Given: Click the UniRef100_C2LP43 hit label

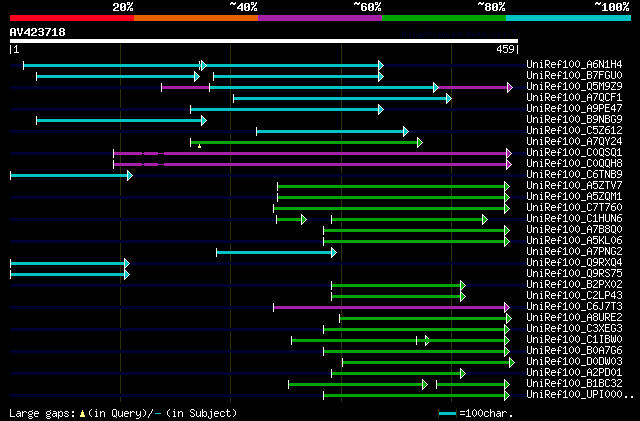Looking at the screenshot, I should (x=574, y=296).
